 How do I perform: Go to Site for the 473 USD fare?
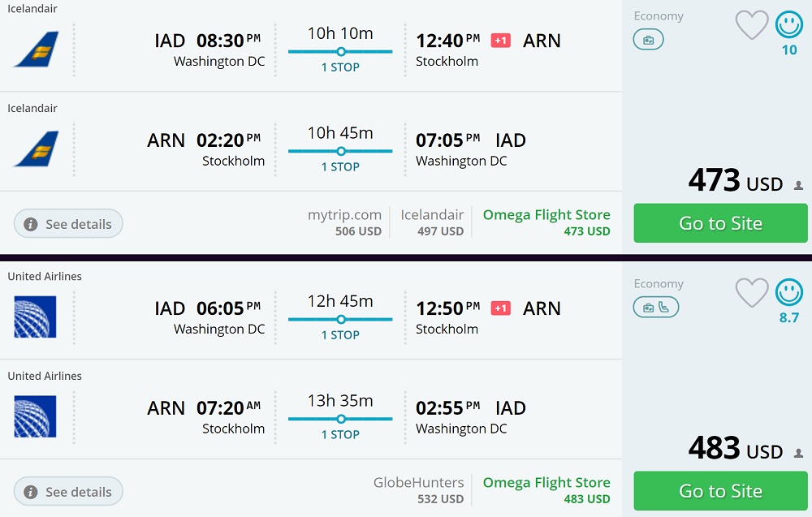pos(720,223)
